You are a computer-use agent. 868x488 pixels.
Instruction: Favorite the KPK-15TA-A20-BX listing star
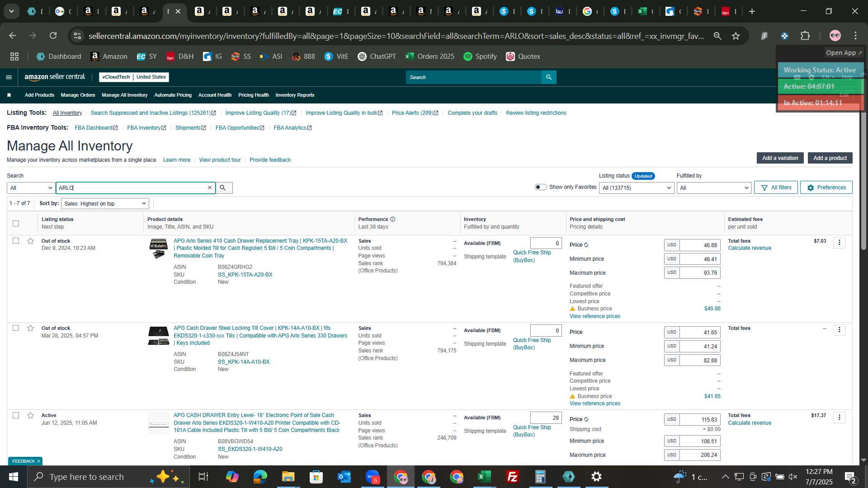pos(30,241)
